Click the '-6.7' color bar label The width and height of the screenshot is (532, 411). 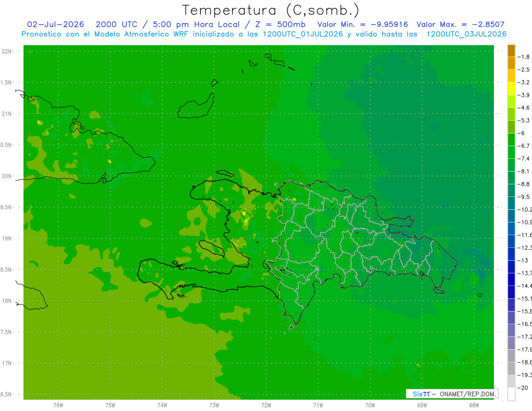pos(524,146)
